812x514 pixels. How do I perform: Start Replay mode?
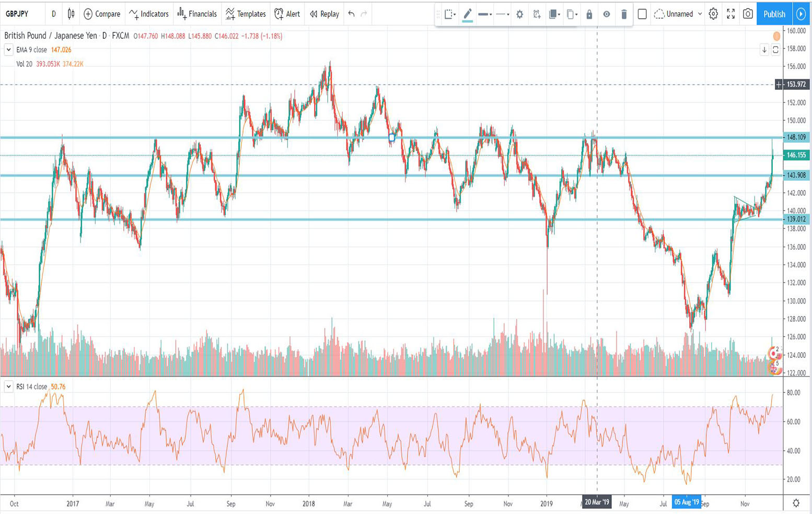[323, 14]
